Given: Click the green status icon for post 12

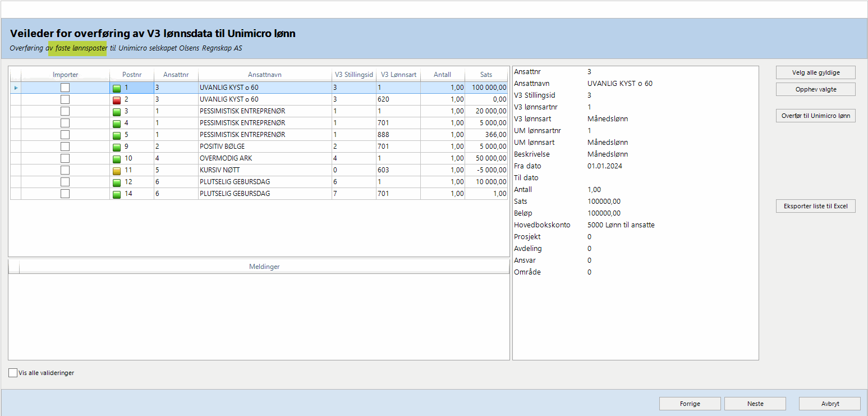Looking at the screenshot, I should point(117,182).
